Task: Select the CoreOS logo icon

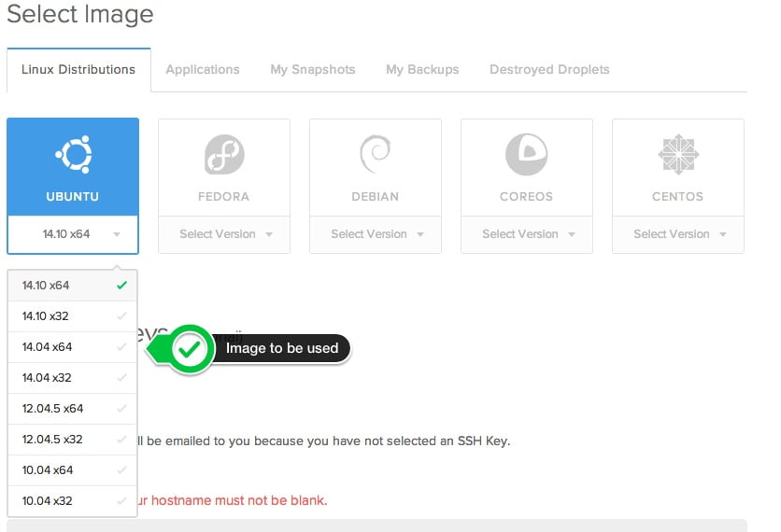Action: click(527, 154)
